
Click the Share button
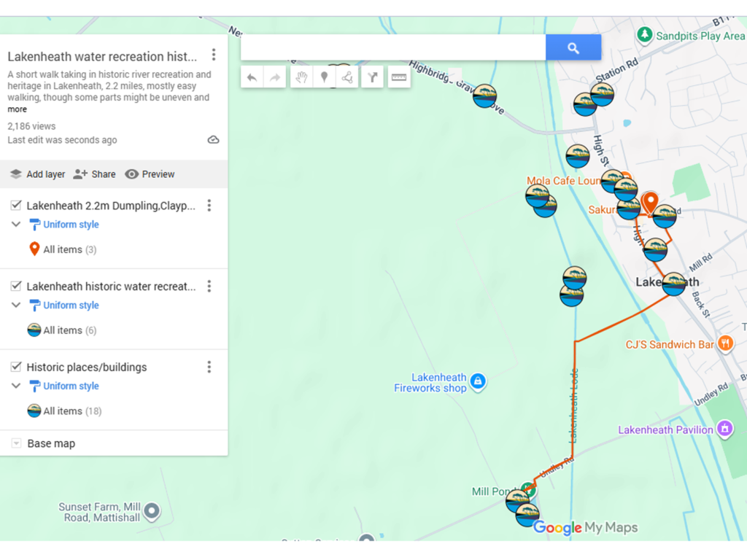coord(94,174)
